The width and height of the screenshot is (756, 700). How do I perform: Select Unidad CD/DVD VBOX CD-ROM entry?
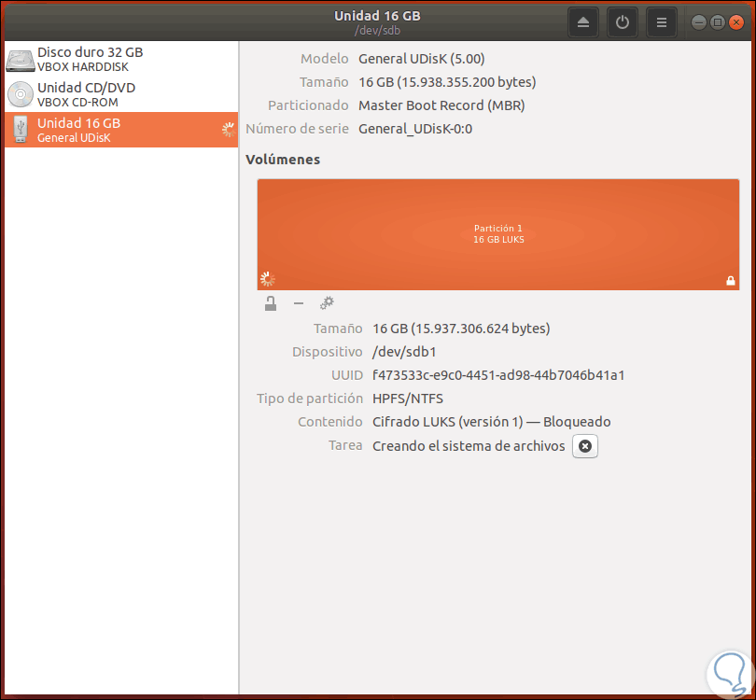121,94
